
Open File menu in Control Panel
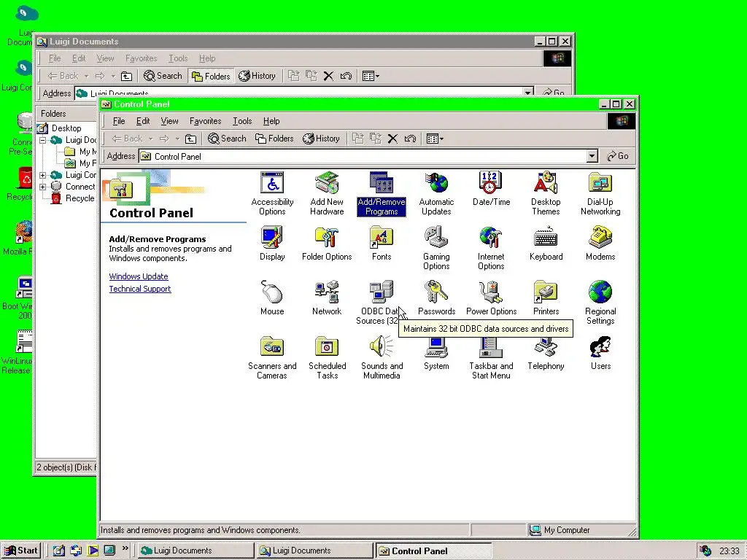click(x=119, y=121)
